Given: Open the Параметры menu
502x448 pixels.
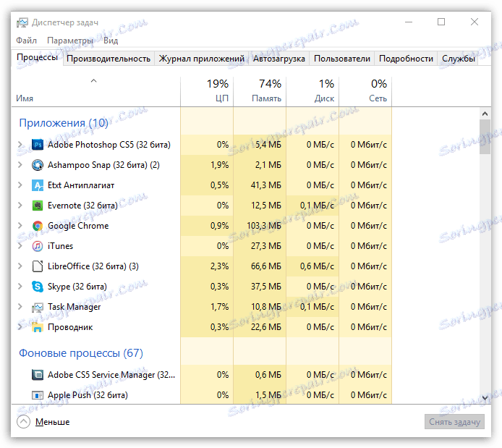Looking at the screenshot, I should pyautogui.click(x=70, y=41).
